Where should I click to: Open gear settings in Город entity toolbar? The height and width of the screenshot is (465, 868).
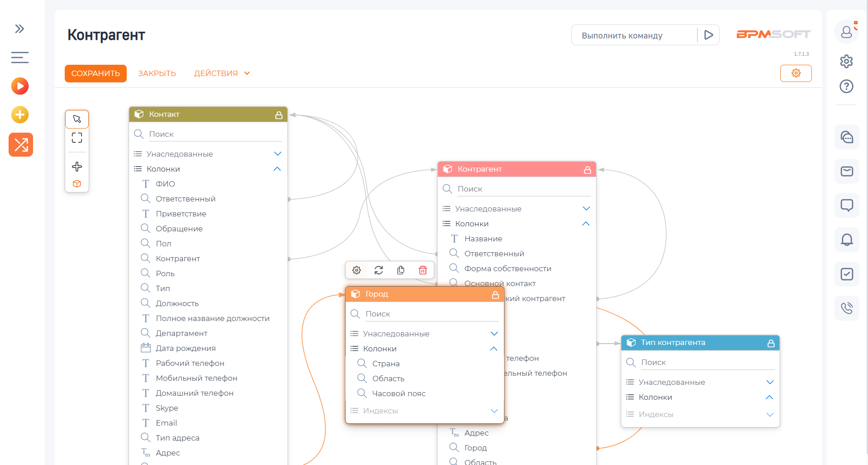click(357, 270)
